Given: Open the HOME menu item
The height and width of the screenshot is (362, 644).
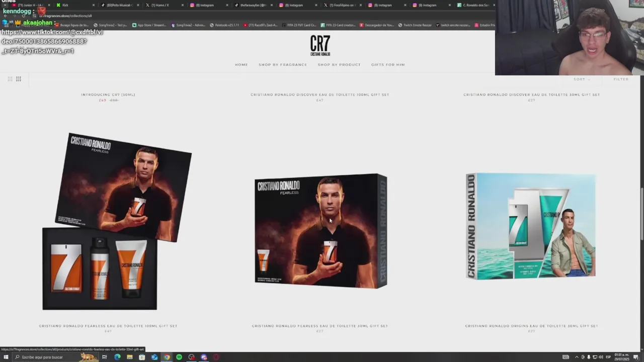Looking at the screenshot, I should (241, 64).
